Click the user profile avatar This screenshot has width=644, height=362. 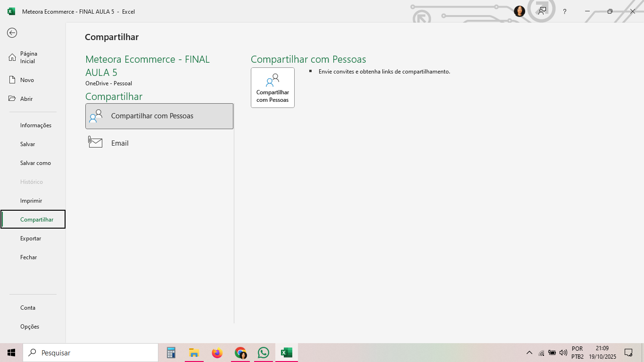coord(520,11)
